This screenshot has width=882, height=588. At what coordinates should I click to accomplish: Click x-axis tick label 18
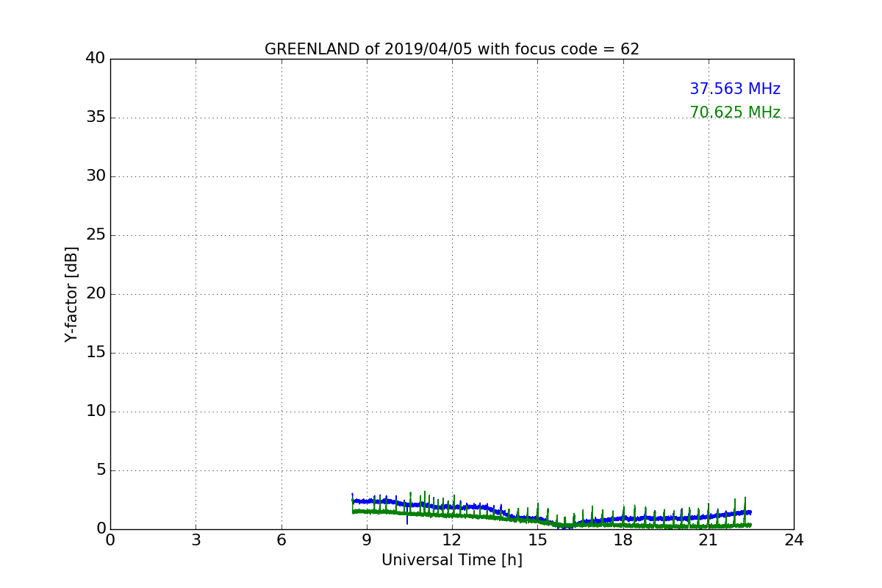point(623,540)
